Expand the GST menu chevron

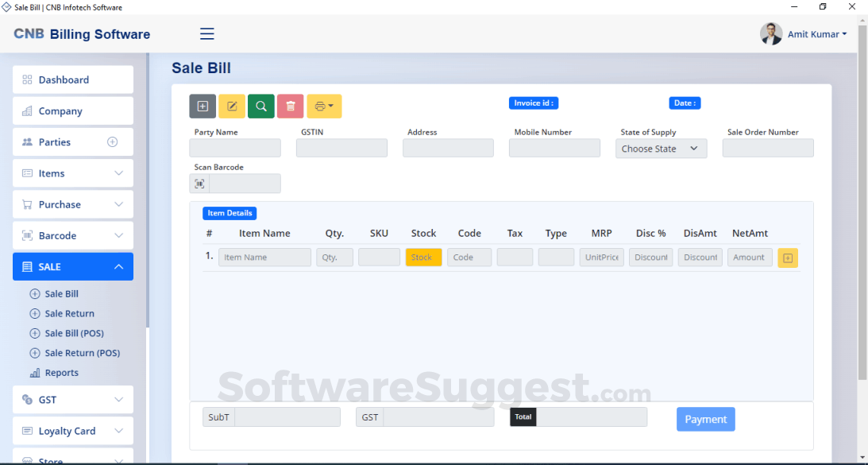118,400
